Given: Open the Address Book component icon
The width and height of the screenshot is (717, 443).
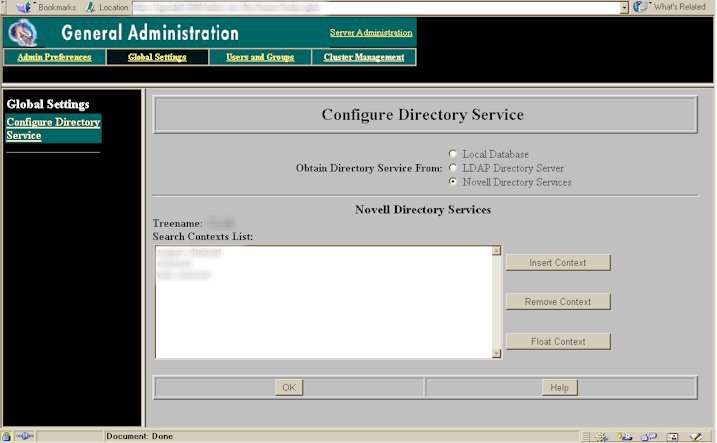Looking at the screenshot, I should click(x=672, y=437).
